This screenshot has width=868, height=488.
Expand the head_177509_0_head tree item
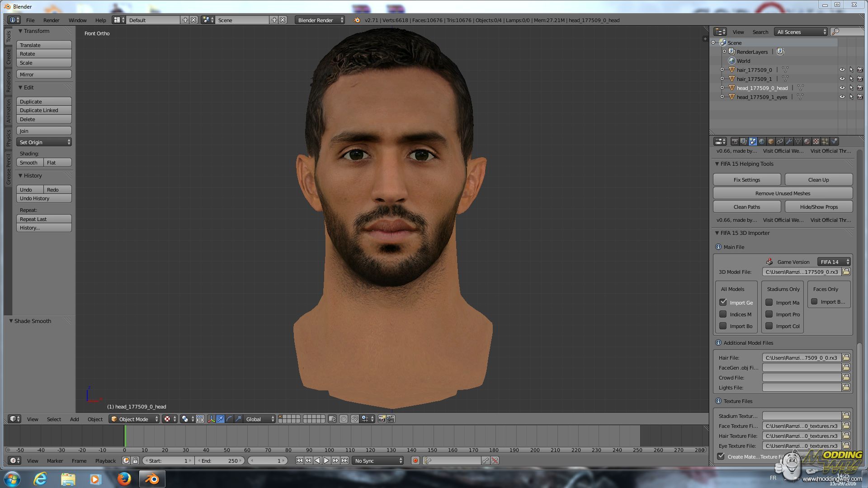(722, 88)
